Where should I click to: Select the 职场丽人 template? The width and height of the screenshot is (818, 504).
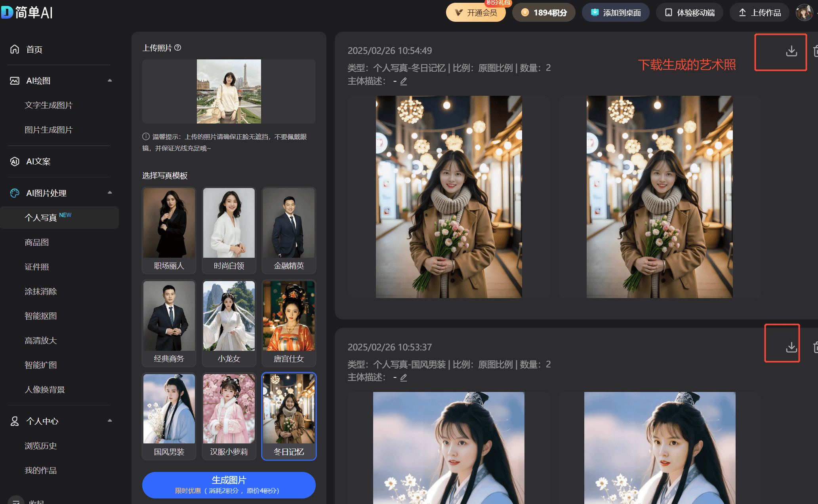pyautogui.click(x=169, y=230)
